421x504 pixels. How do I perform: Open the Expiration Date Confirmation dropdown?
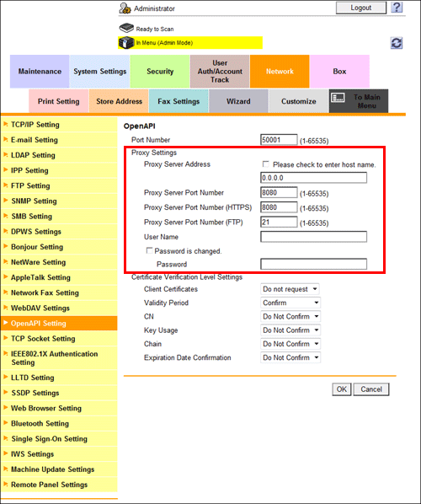[290, 357]
